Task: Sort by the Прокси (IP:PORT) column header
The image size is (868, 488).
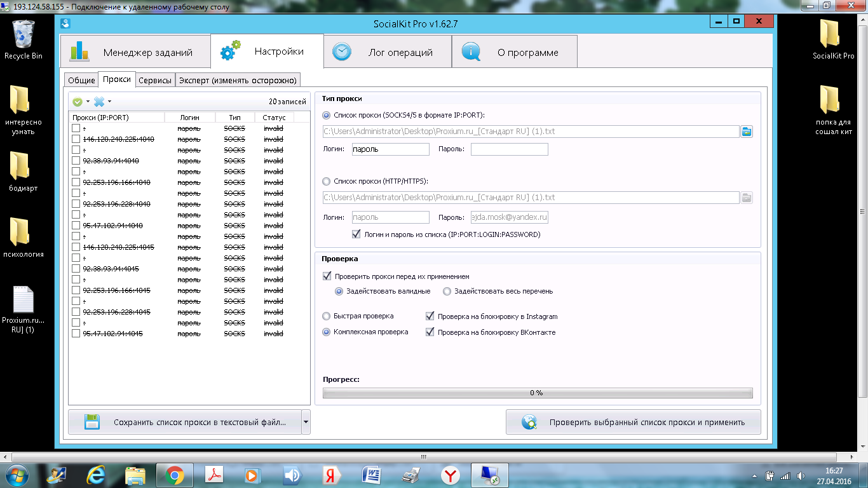Action: 116,118
